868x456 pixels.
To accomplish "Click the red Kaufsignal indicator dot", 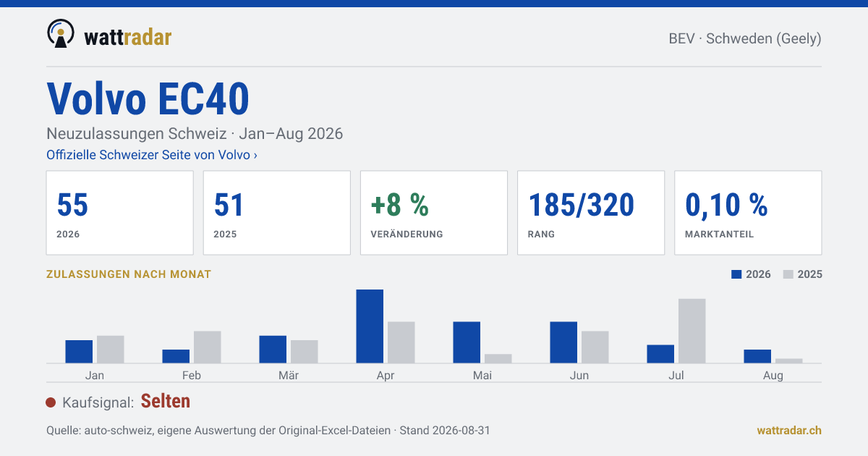I will pos(51,402).
